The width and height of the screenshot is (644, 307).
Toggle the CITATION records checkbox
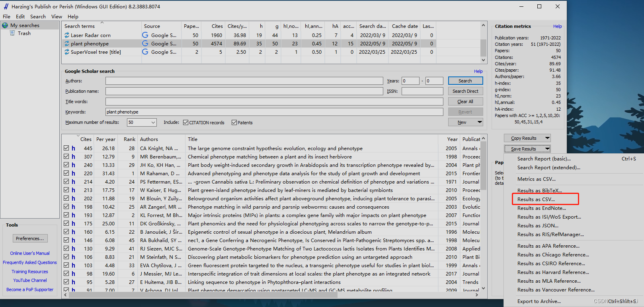[x=185, y=122]
